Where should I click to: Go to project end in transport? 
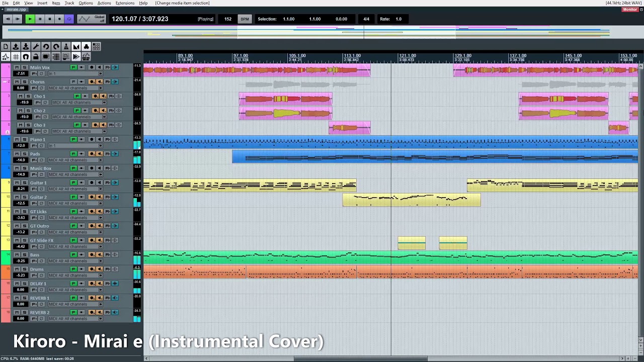coord(18,19)
